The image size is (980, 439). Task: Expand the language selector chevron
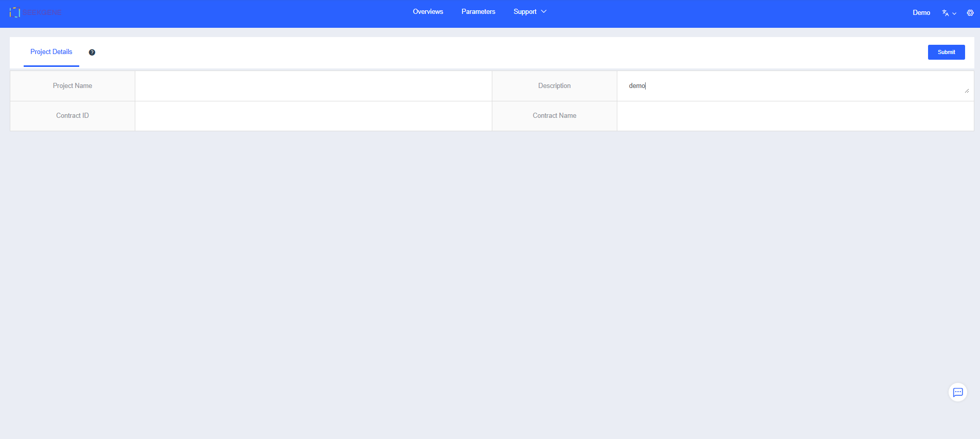954,13
